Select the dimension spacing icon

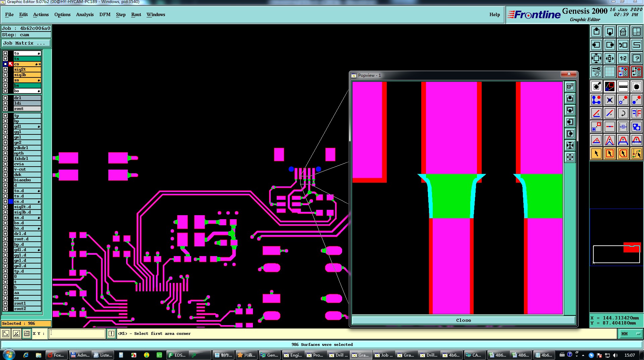[x=623, y=127]
